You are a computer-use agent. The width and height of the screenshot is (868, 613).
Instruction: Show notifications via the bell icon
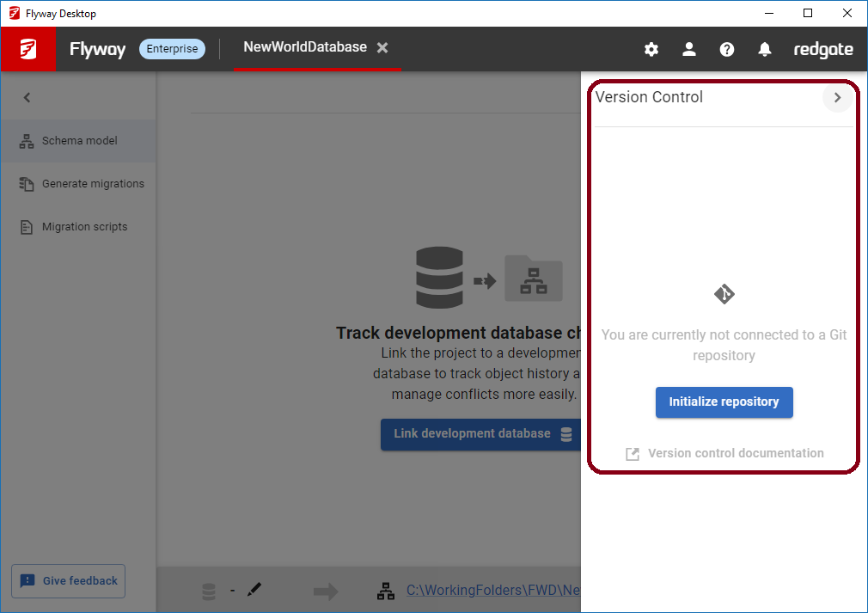(x=765, y=49)
